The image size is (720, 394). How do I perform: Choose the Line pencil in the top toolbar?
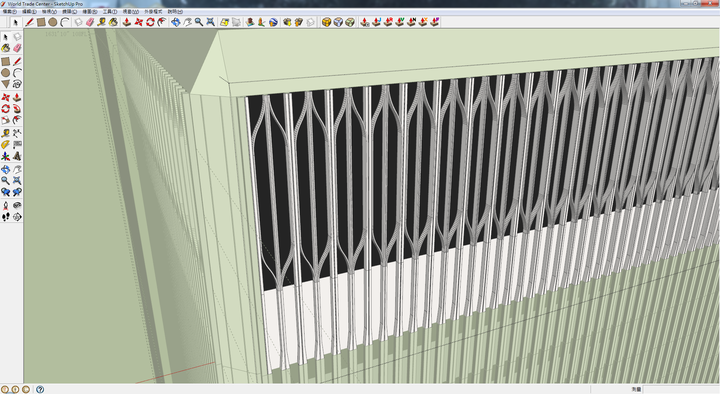29,22
